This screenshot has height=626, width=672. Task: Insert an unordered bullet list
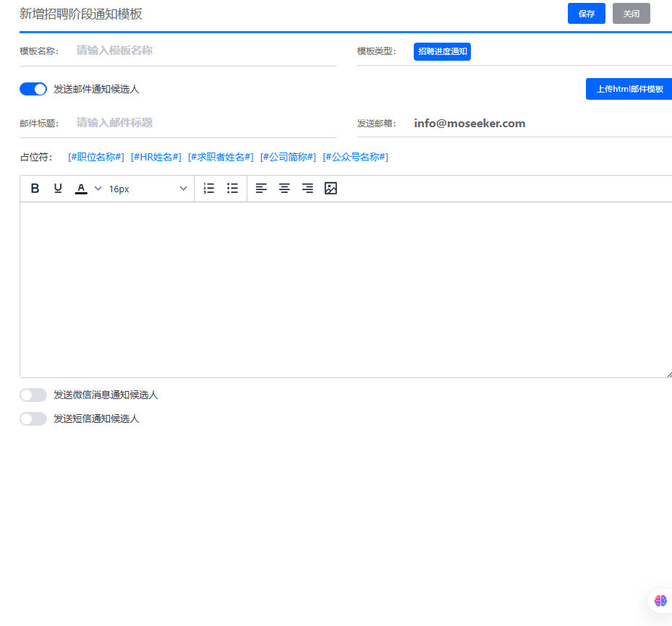(232, 189)
